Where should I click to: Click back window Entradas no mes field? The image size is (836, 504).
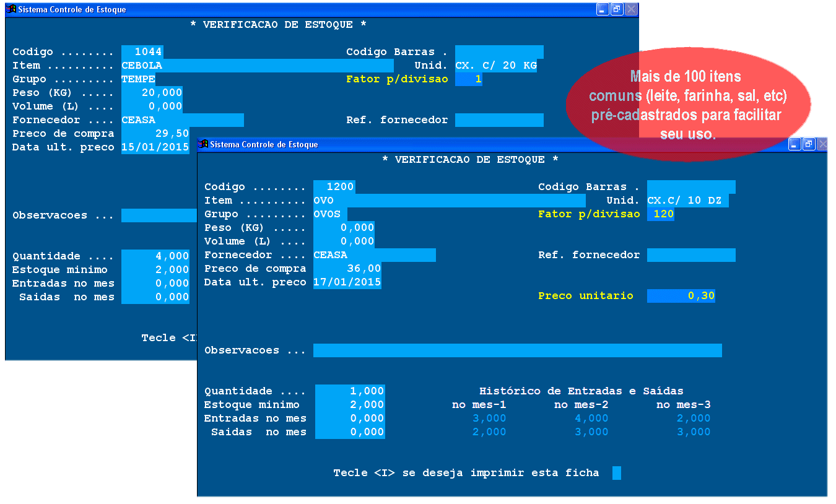155,284
